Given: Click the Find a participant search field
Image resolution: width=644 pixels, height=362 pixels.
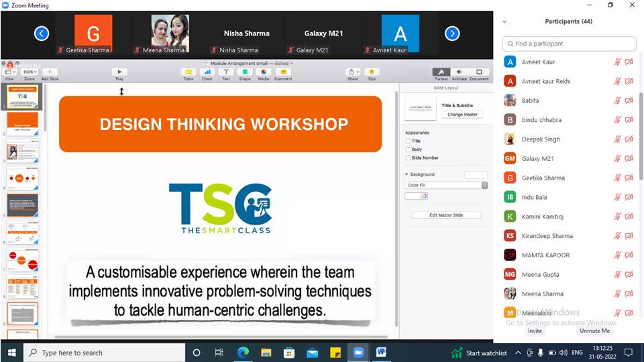Looking at the screenshot, I should 569,44.
